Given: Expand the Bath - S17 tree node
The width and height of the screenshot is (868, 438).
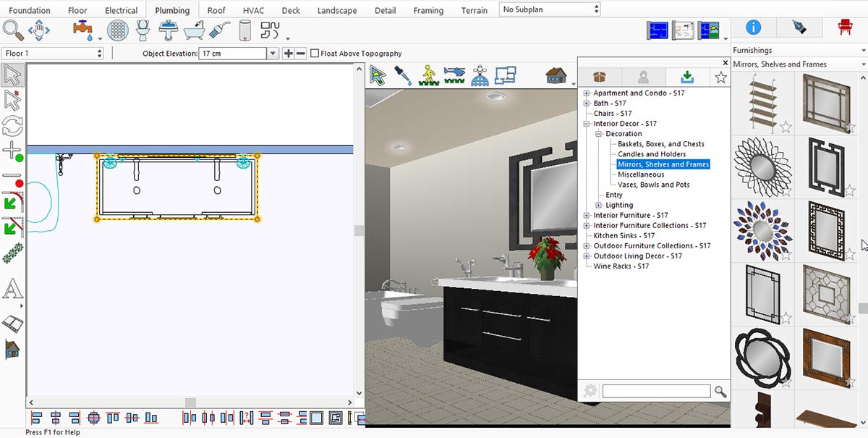Looking at the screenshot, I should [x=587, y=104].
